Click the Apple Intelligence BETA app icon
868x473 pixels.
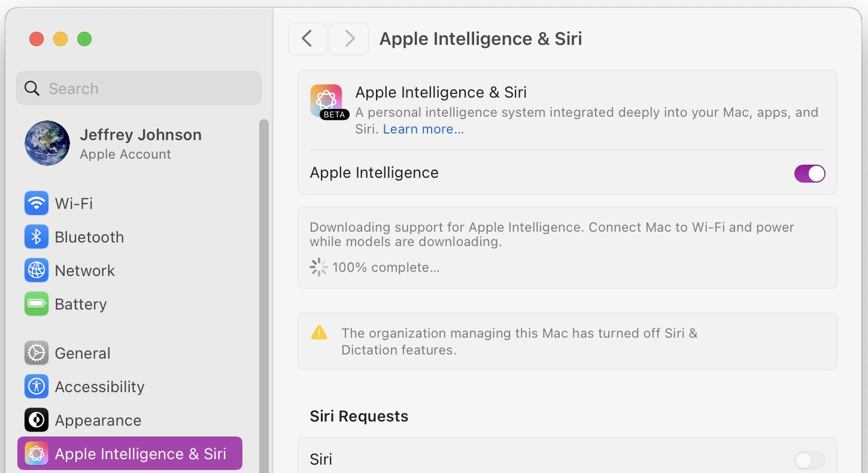(x=326, y=101)
